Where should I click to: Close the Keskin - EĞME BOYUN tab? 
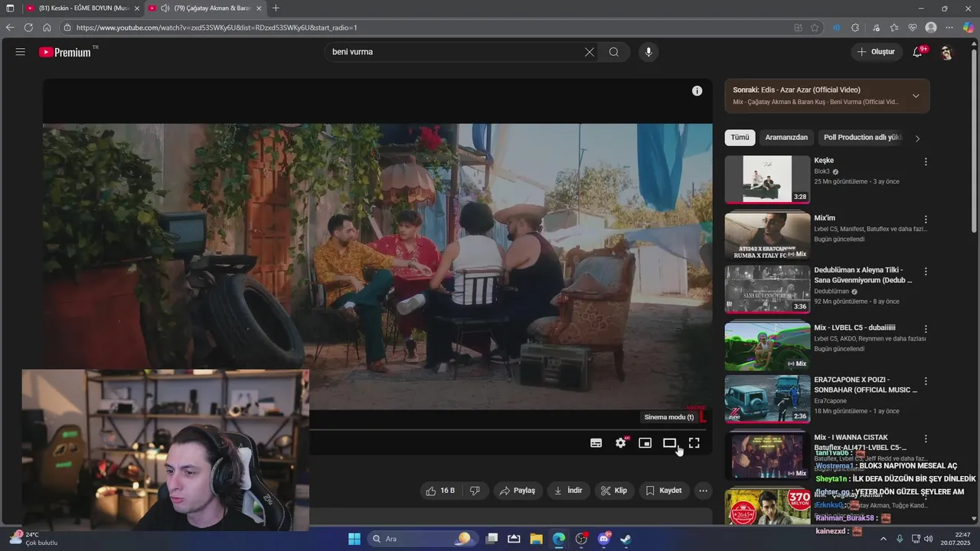(137, 8)
